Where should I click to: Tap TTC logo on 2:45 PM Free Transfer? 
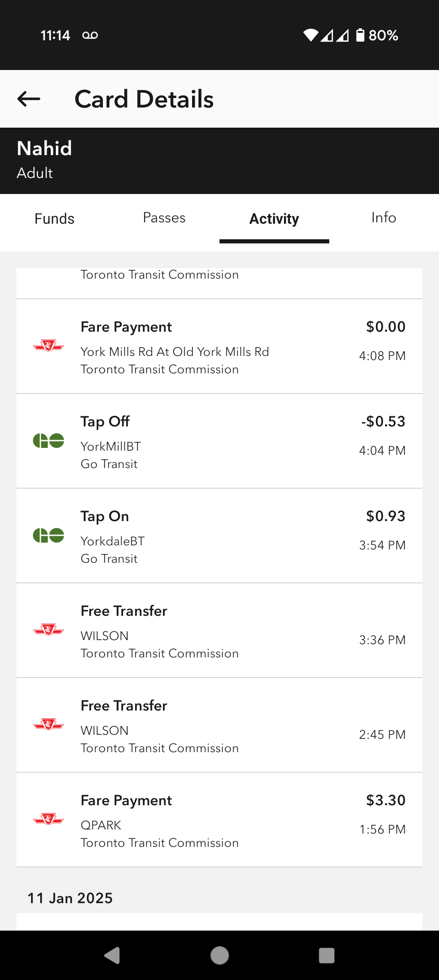pos(48,725)
